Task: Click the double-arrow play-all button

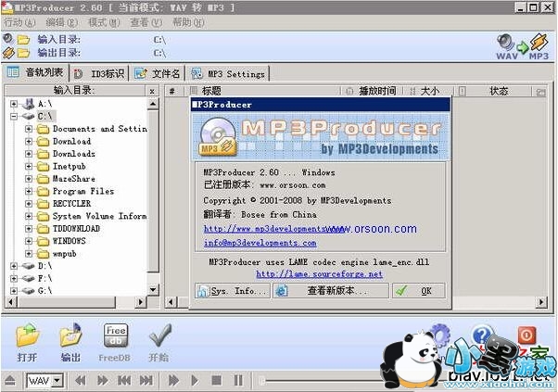Action: (173, 381)
